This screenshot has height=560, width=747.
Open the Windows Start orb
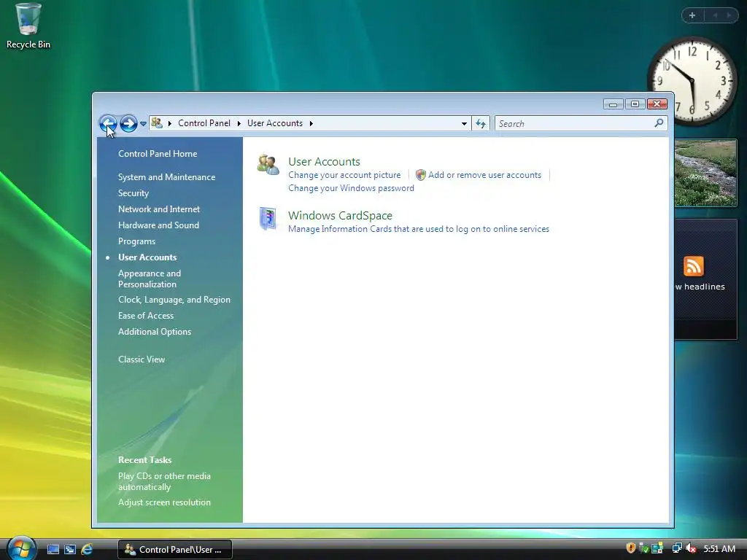21,548
